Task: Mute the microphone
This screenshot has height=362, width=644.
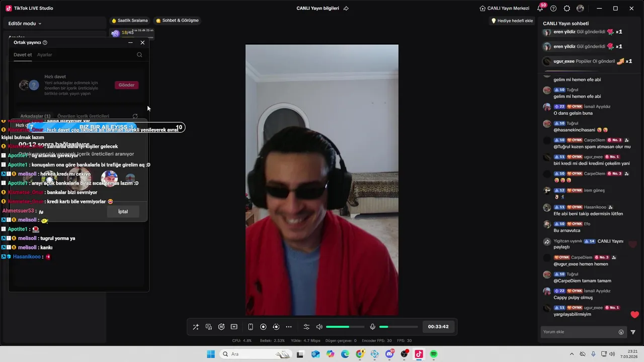Action: [372, 327]
